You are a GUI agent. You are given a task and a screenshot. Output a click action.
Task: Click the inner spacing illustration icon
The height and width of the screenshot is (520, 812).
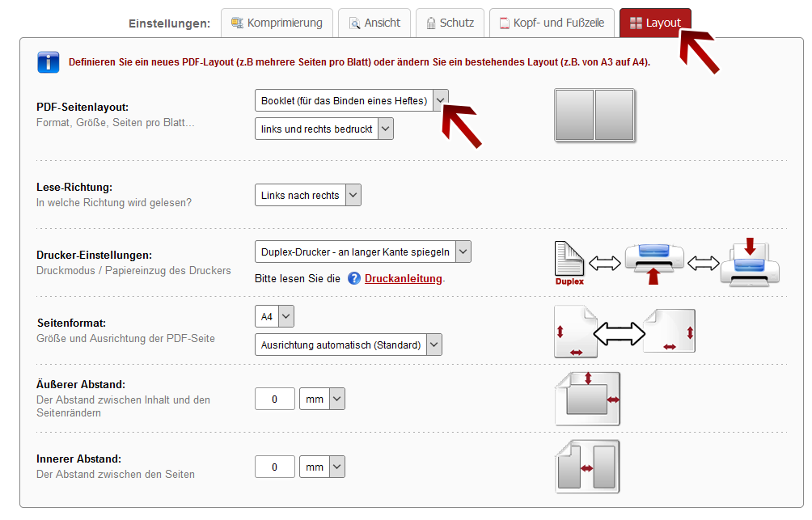tap(588, 467)
